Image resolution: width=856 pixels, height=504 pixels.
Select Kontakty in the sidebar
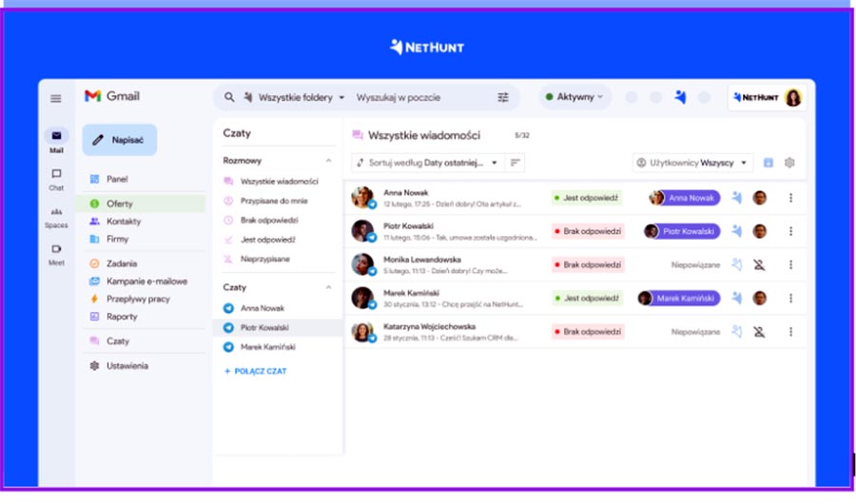(124, 222)
